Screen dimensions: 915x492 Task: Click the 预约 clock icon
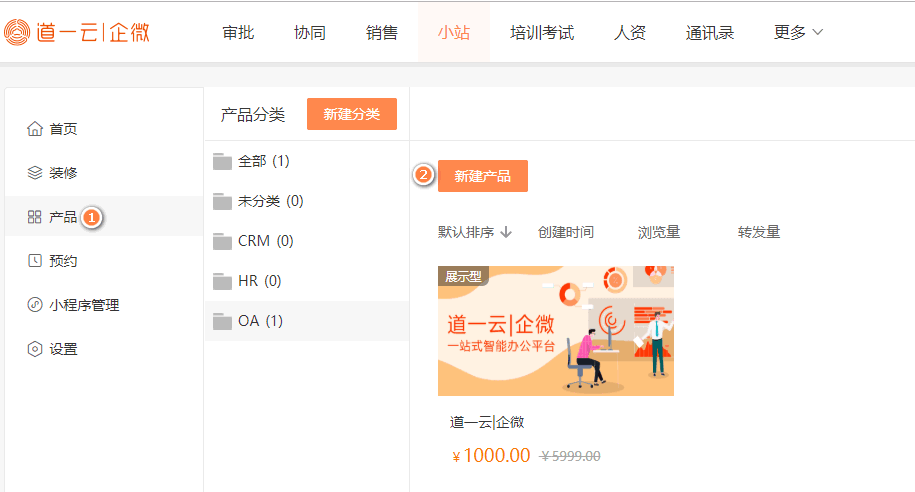coord(35,261)
